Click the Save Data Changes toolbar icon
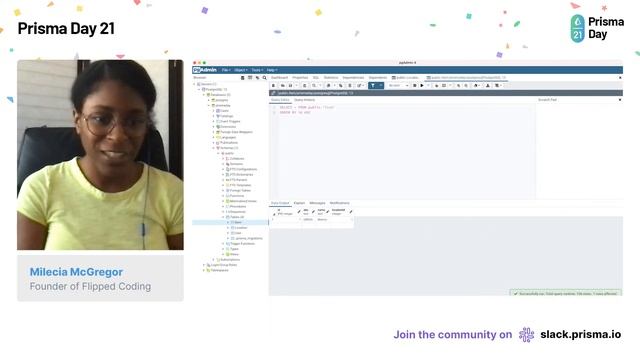 point(304,85)
